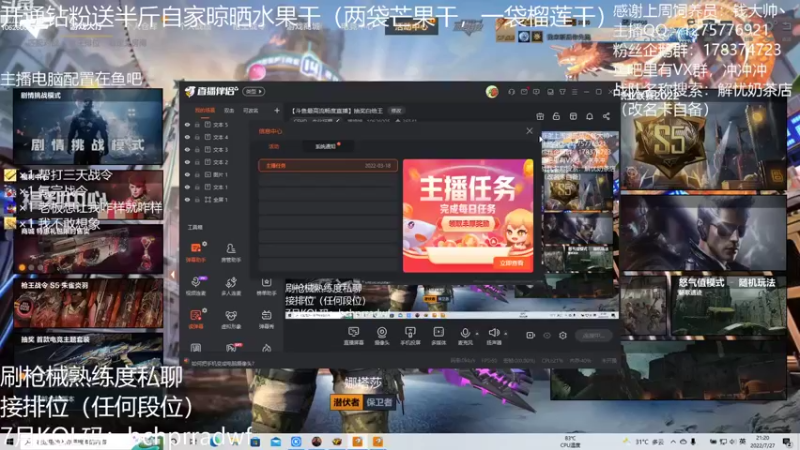This screenshot has width=800, height=450.
Task: Mute the 麦克风 microphone
Action: tap(465, 336)
